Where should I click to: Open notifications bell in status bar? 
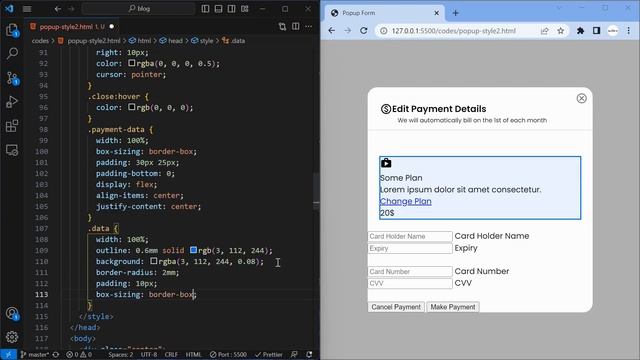point(309,354)
